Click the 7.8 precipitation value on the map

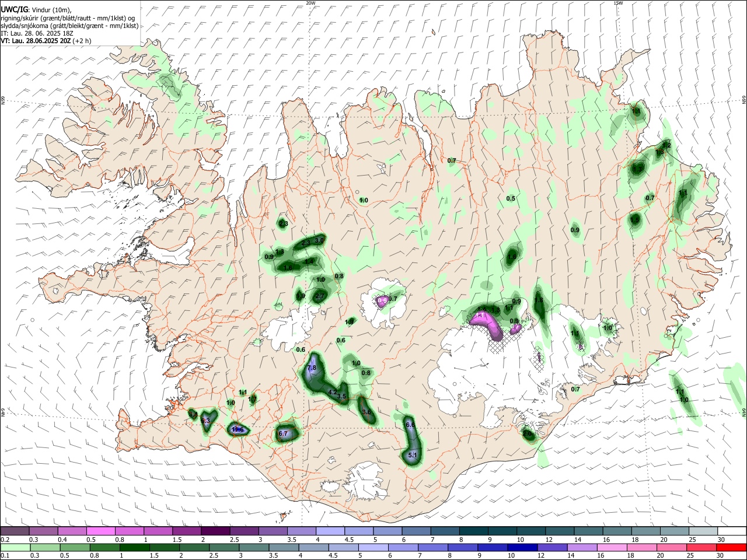(x=311, y=368)
